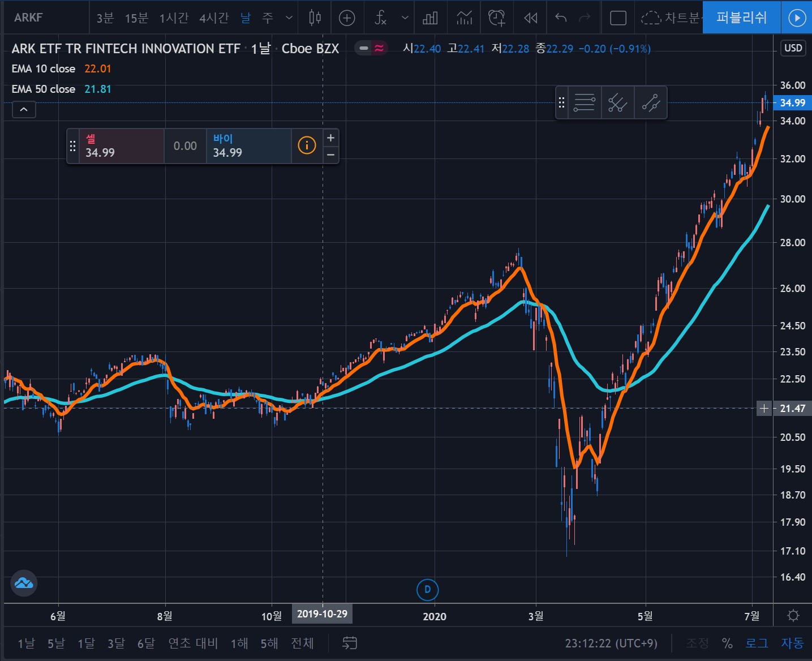812x661 pixels.
Task: Create an alert with the alarm clock icon
Action: (x=496, y=18)
